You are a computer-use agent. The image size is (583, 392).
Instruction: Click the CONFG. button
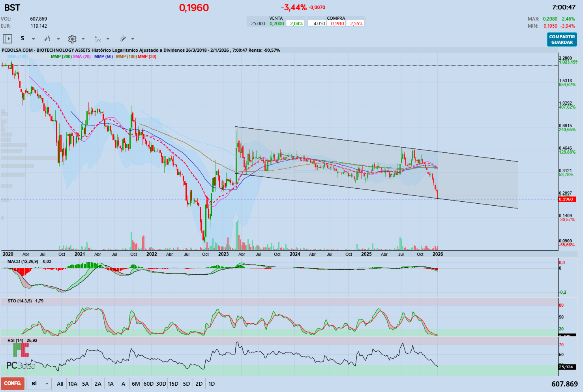(x=12, y=383)
